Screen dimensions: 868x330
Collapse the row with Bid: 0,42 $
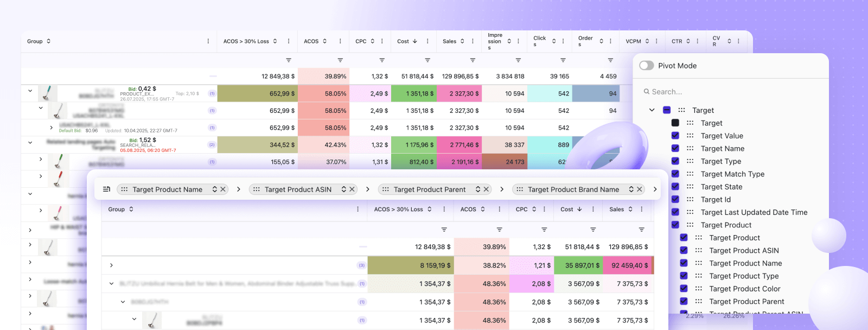pos(30,91)
